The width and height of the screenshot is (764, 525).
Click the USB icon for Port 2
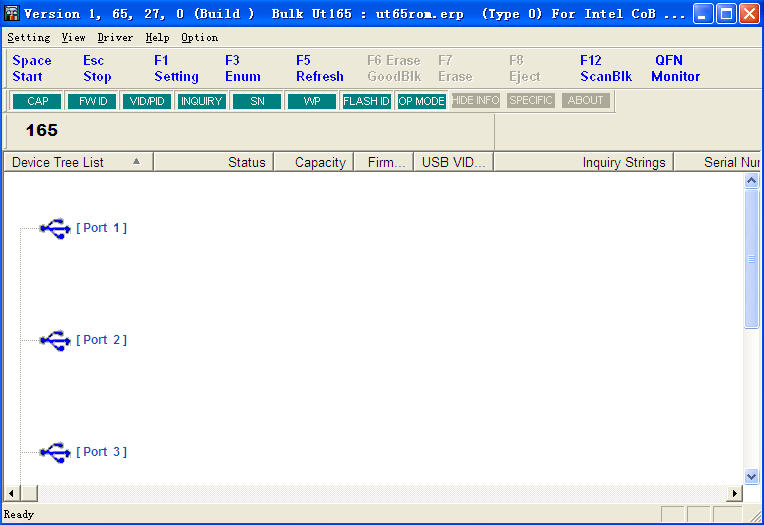(55, 340)
